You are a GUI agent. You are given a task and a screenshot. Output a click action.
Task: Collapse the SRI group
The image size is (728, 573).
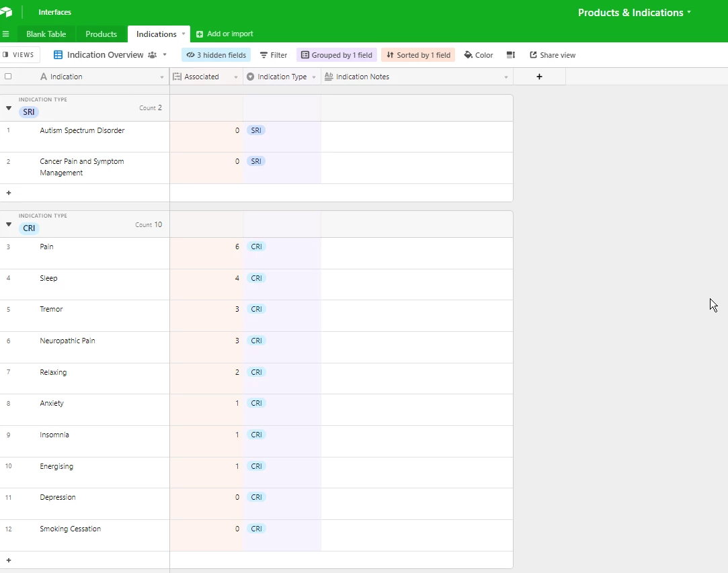click(8, 108)
